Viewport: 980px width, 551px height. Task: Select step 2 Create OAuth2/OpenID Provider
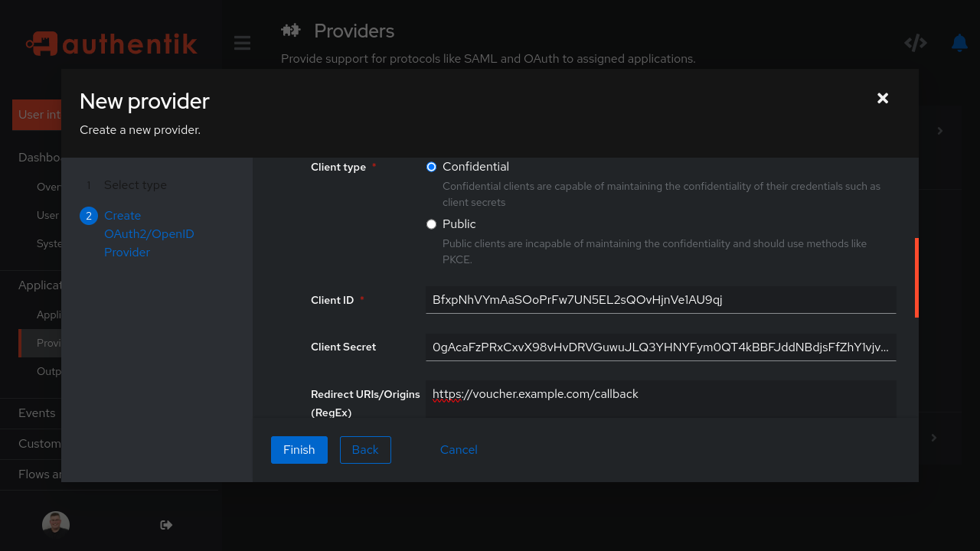point(149,233)
